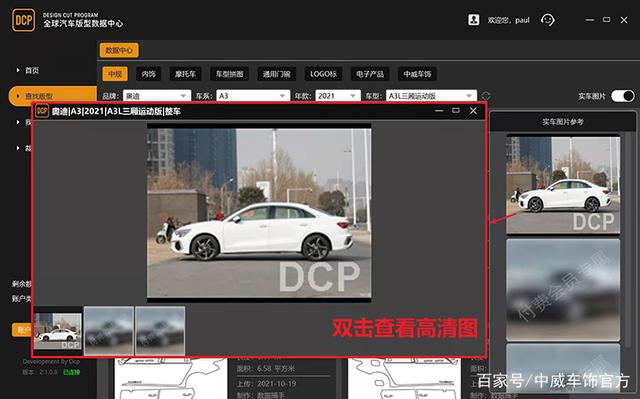Select the second blurred thumbnail in the viewer strip
Image resolution: width=640 pixels, height=399 pixels.
(109, 331)
